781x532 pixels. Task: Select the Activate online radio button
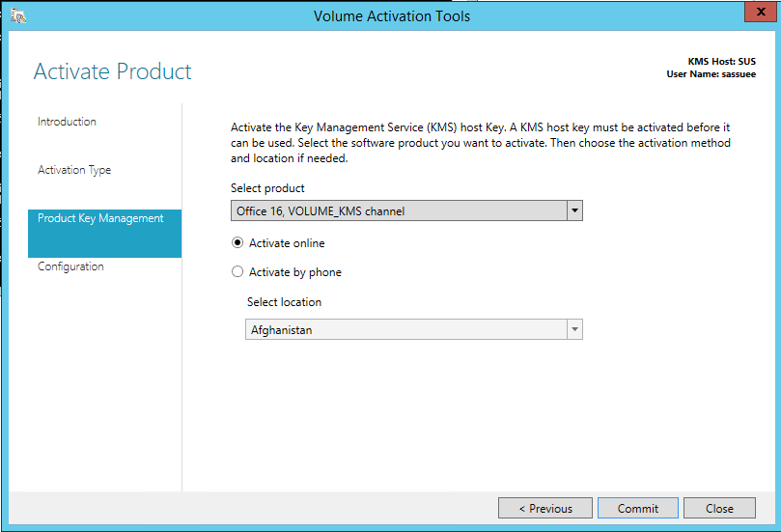tap(237, 243)
